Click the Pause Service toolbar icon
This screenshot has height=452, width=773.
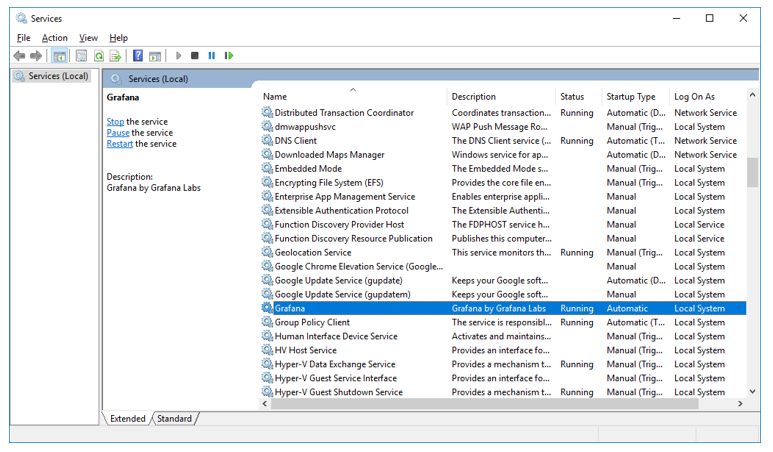(x=211, y=56)
